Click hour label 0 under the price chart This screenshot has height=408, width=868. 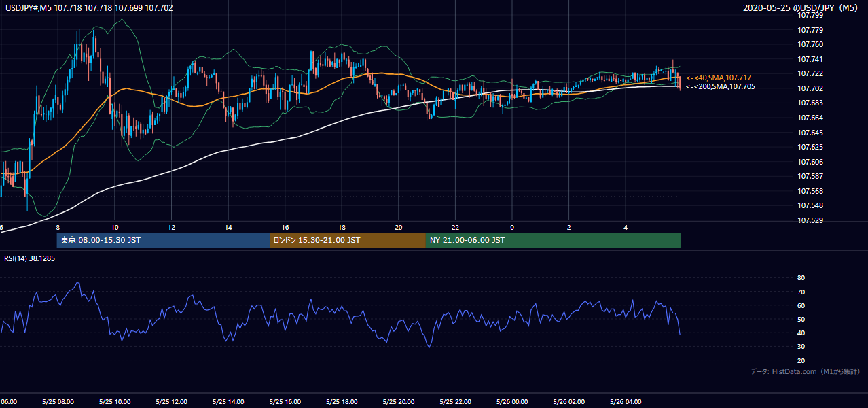coord(512,228)
